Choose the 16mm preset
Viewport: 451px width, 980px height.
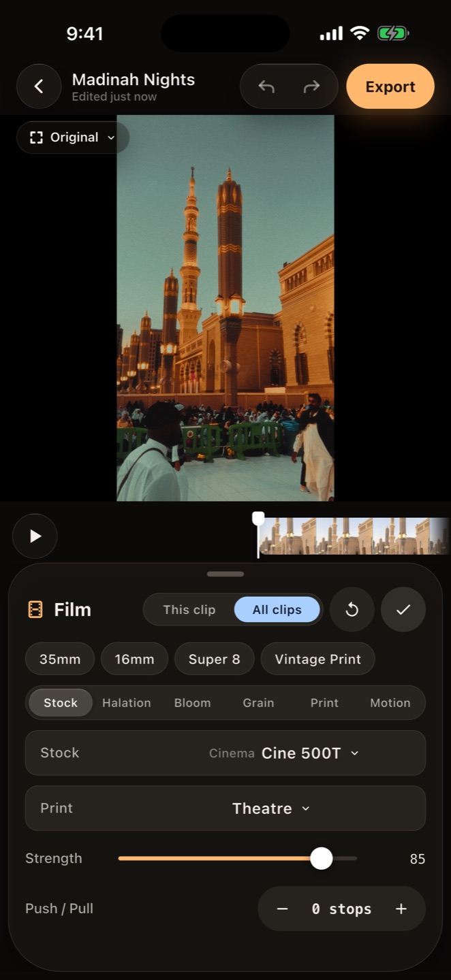(134, 659)
